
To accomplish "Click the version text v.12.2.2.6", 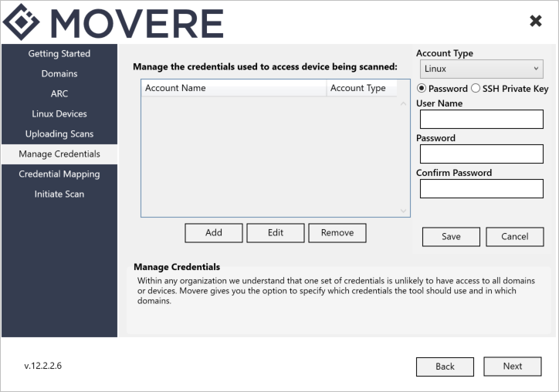I will [x=42, y=366].
